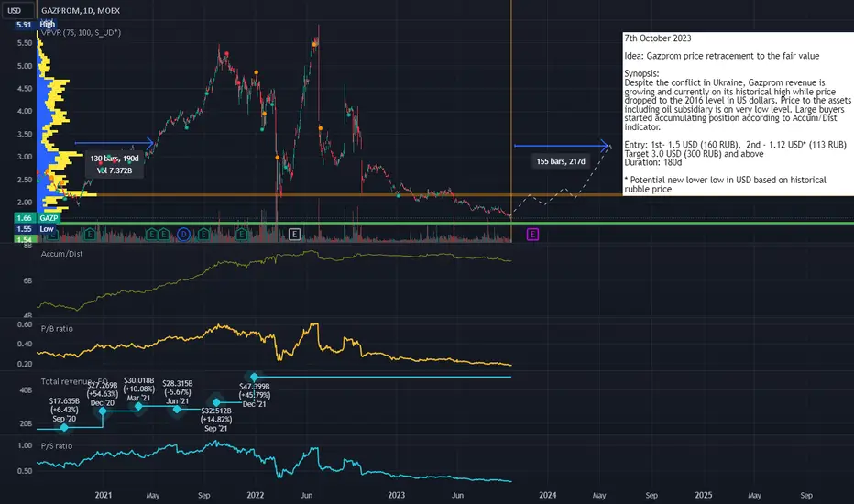Viewport: 854px width, 504px height.
Task: Click the 1.00 value on P/S scale
Action: point(25,445)
